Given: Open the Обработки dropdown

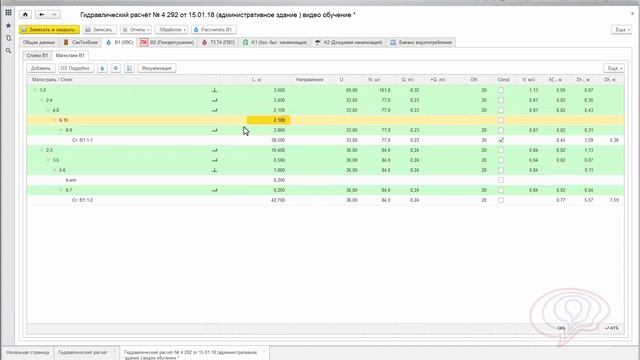Looking at the screenshot, I should pos(171,30).
